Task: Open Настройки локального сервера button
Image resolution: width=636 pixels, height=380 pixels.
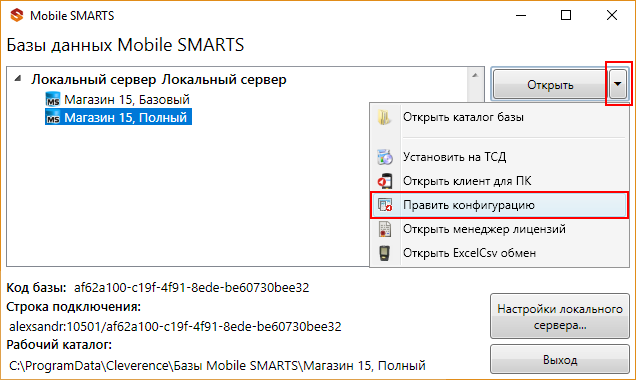Action: coord(560,316)
